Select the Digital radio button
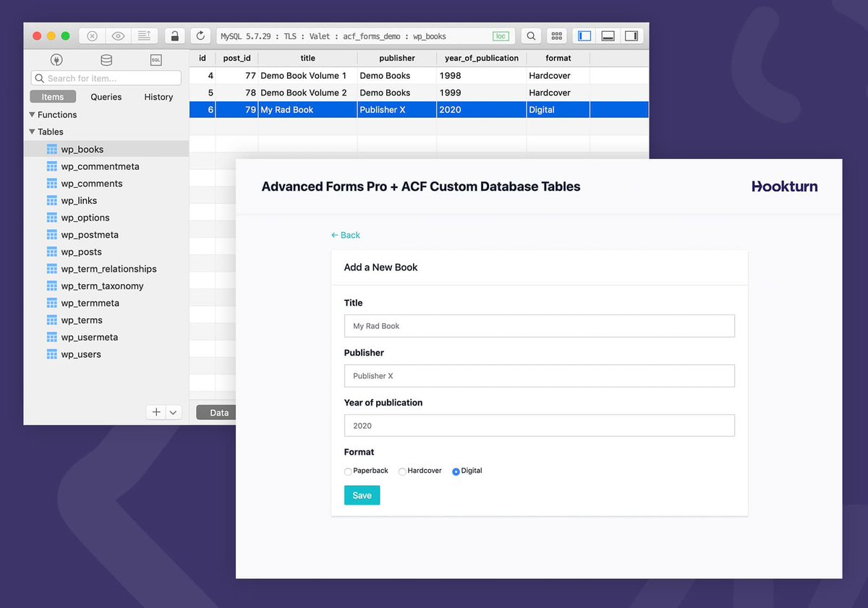This screenshot has width=868, height=608. (x=456, y=471)
